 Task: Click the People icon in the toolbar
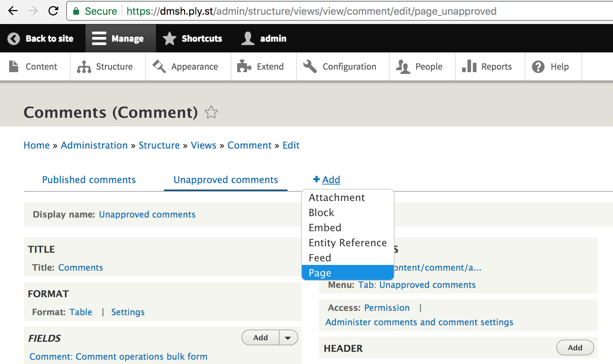[403, 66]
